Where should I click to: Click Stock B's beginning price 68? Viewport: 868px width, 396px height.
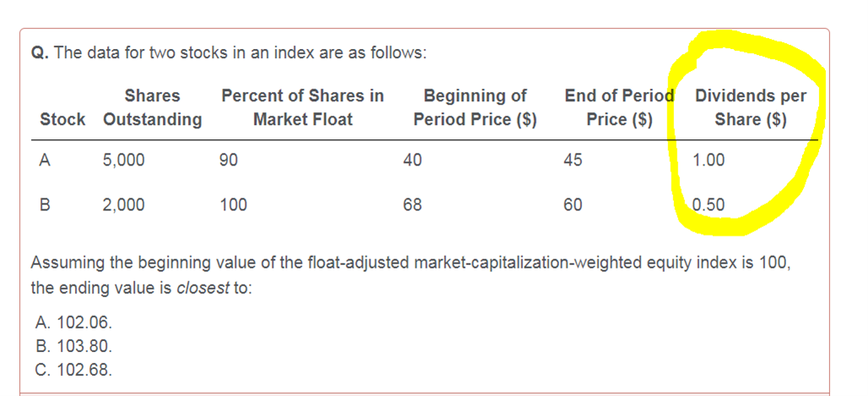412,205
